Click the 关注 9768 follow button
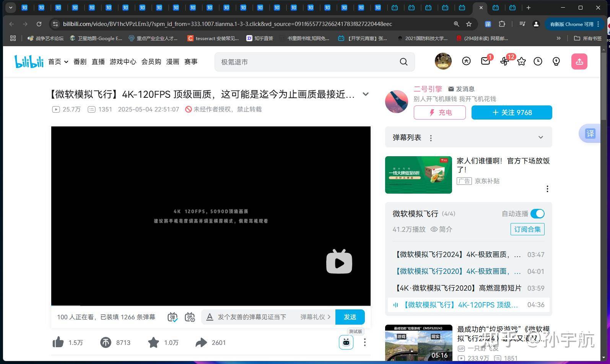Screen dimensions: 610x364 (x=512, y=113)
